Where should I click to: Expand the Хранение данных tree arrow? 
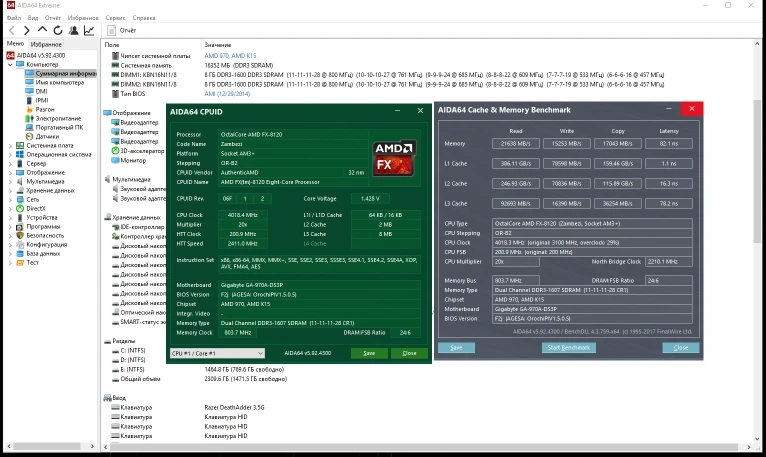pos(10,191)
